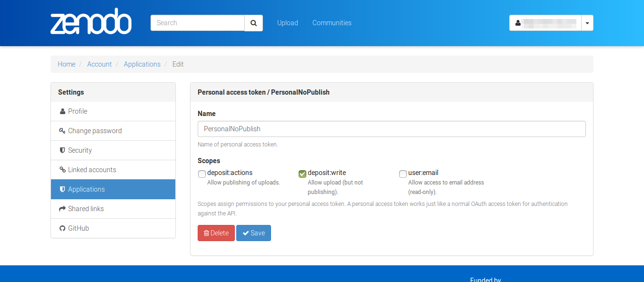This screenshot has width=644, height=282.
Task: Save the personal access token
Action: click(x=253, y=233)
